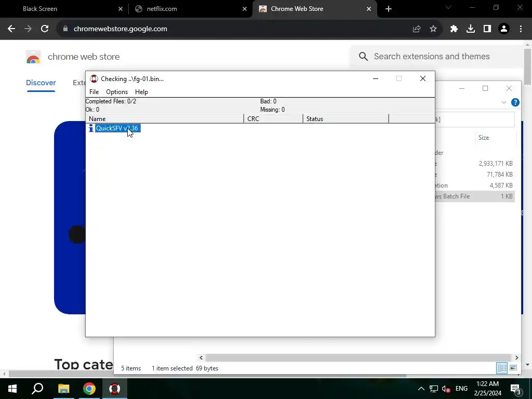The height and width of the screenshot is (399, 532).
Task: Open a new Chrome tab
Action: click(x=389, y=9)
